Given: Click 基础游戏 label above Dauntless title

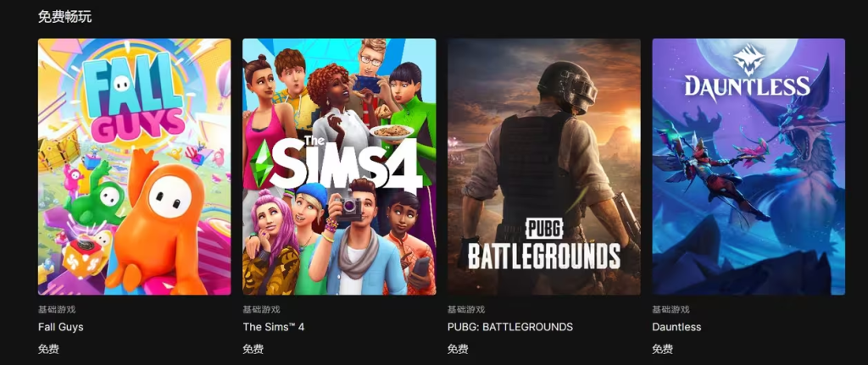Looking at the screenshot, I should (671, 310).
